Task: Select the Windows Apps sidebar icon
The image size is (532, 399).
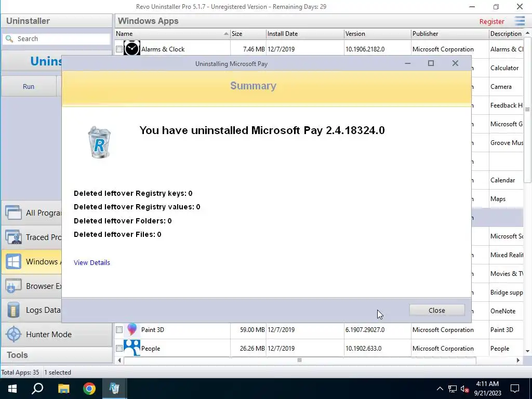Action: (13, 262)
